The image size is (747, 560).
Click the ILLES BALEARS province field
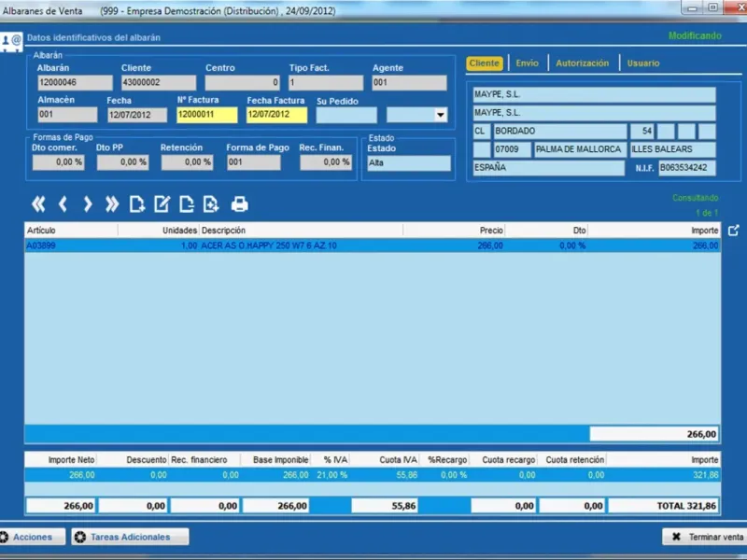(672, 149)
